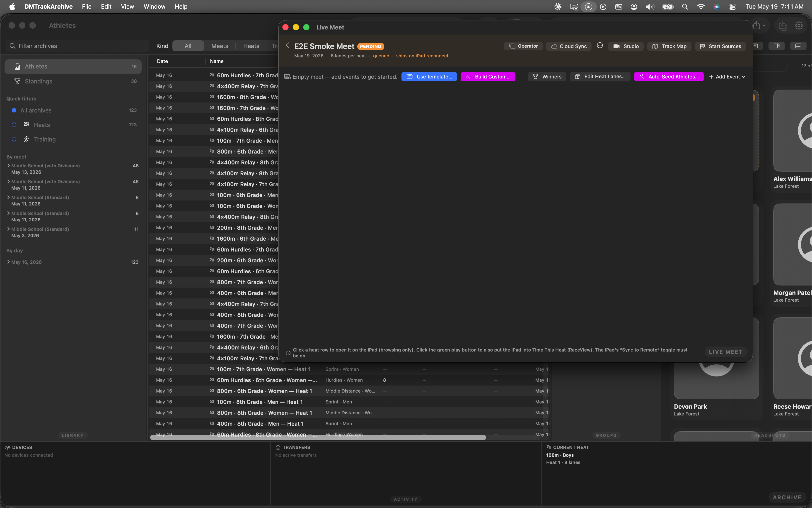The width and height of the screenshot is (812, 508).
Task: Click the LIVE MEET footer badge
Action: tap(725, 352)
